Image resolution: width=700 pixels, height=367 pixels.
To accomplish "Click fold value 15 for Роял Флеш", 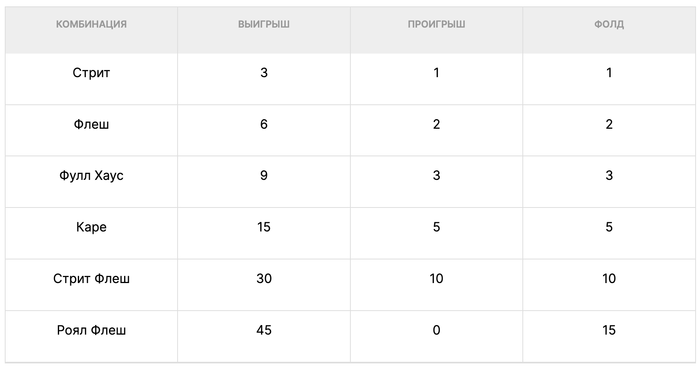I will tap(609, 330).
